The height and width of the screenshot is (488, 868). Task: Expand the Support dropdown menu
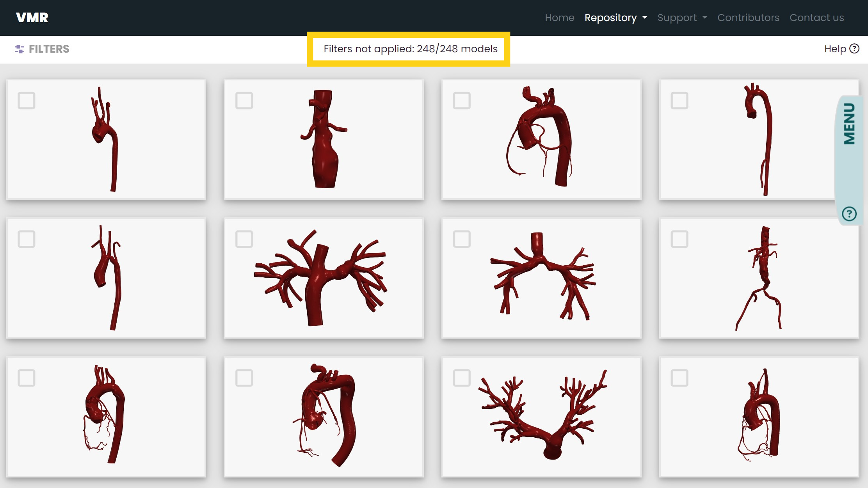point(682,18)
